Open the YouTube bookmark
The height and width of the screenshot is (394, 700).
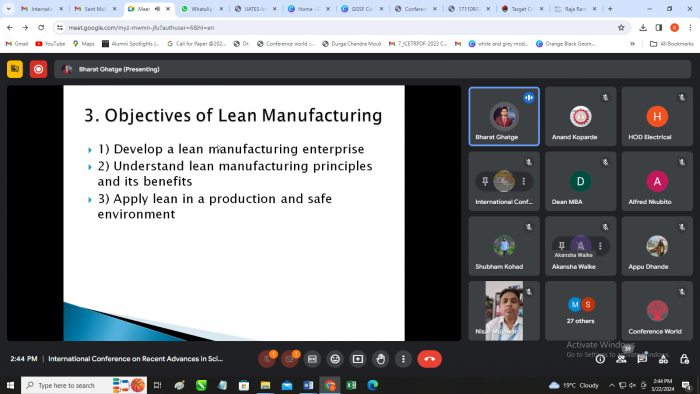pyautogui.click(x=50, y=44)
